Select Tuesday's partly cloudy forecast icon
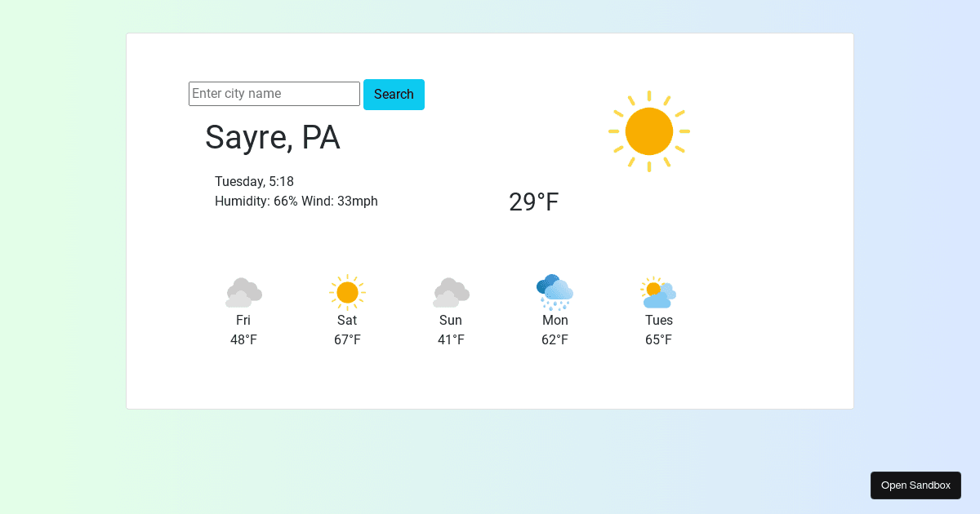The image size is (980, 514). [x=658, y=292]
